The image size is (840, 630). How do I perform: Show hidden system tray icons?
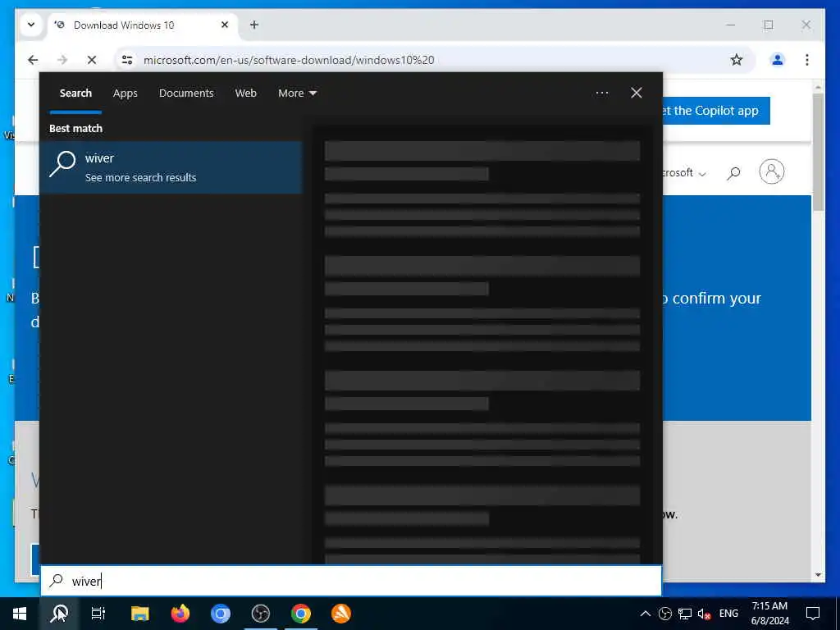(x=646, y=614)
